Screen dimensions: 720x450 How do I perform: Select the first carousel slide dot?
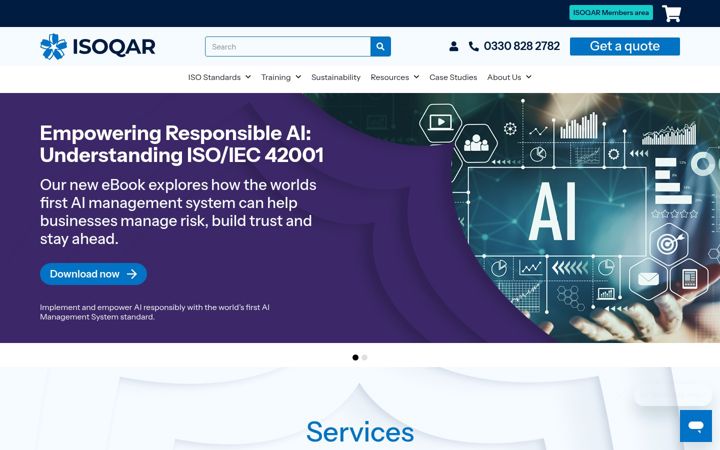click(x=355, y=357)
